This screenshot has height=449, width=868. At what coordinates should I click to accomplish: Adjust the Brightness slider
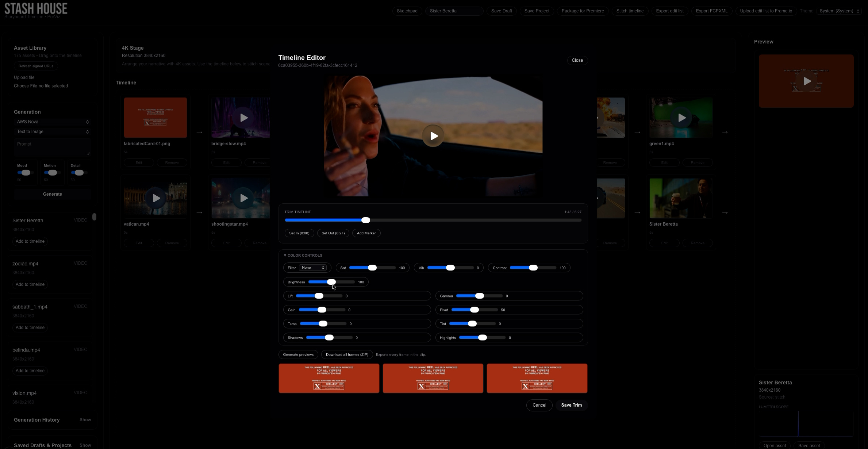point(331,282)
